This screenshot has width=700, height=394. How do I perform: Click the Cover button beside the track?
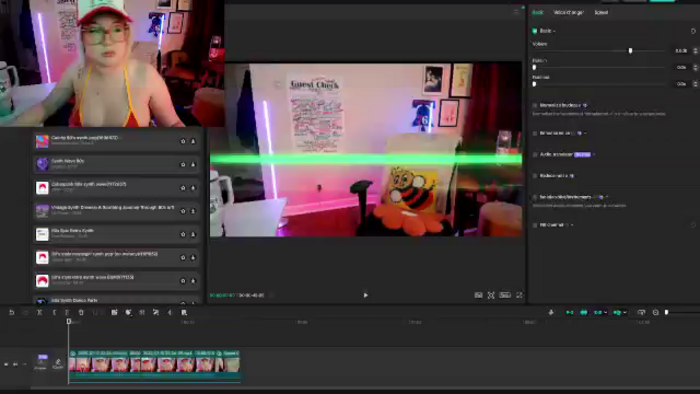(58, 364)
